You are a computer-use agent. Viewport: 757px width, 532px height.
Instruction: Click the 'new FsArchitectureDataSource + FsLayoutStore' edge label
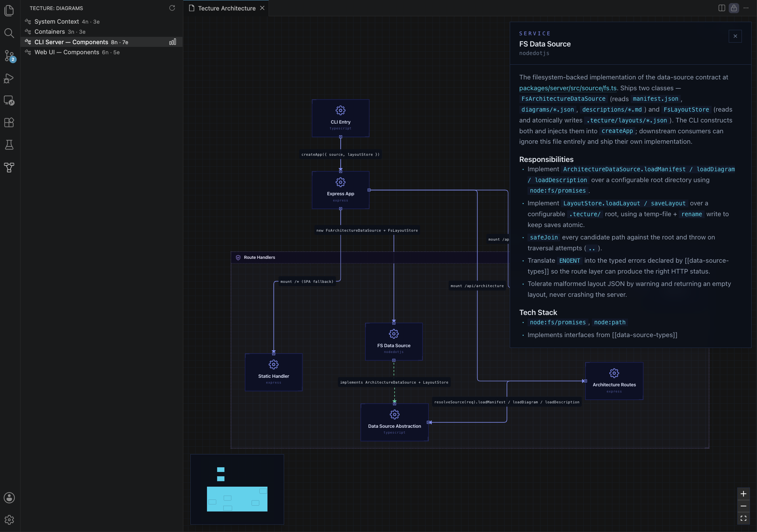(367, 231)
